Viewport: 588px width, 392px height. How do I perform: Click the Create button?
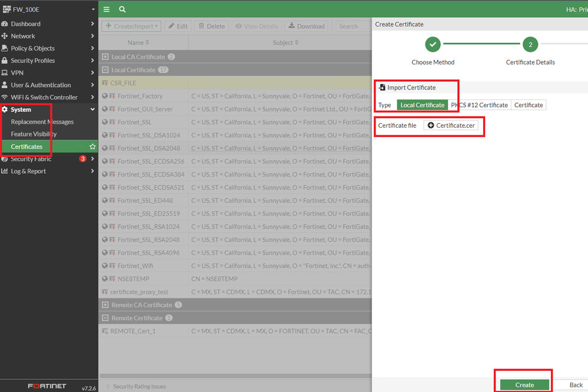point(524,385)
